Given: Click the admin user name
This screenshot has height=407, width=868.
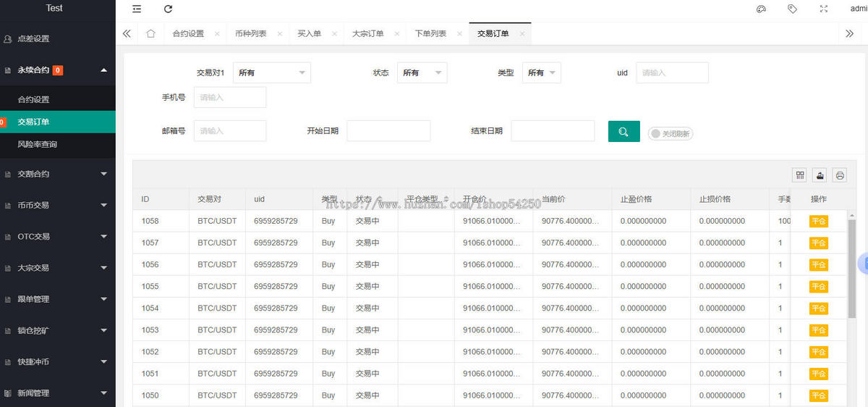Looking at the screenshot, I should 859,9.
